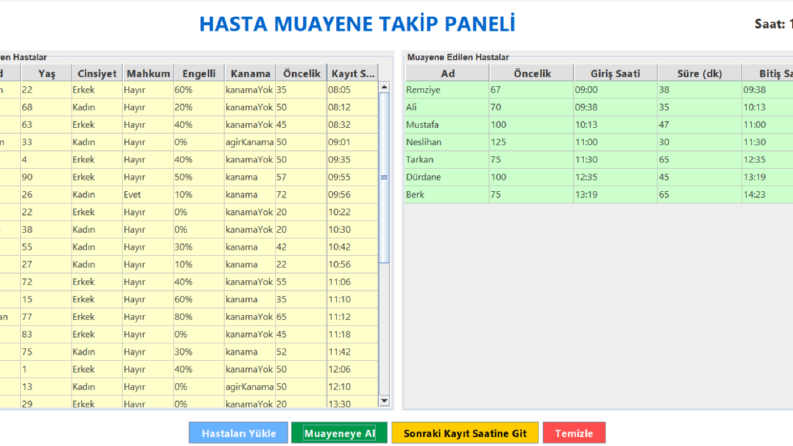Click agirKanama cell in 12:10 row
Image resolution: width=793 pixels, height=446 pixels.
click(250, 387)
